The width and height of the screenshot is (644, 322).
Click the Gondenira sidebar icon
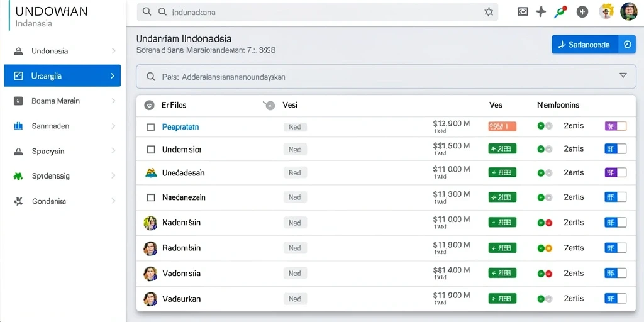coord(18,201)
